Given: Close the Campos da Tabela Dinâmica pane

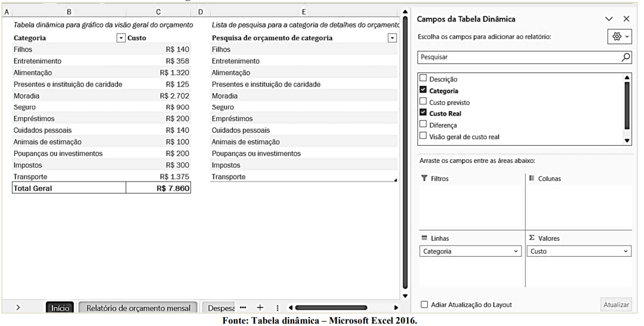Looking at the screenshot, I should tap(626, 19).
